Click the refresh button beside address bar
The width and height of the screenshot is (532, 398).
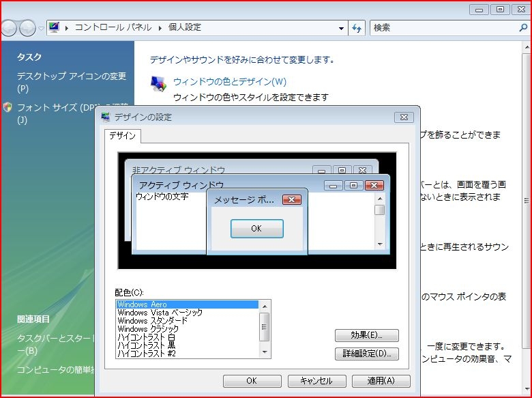(357, 28)
